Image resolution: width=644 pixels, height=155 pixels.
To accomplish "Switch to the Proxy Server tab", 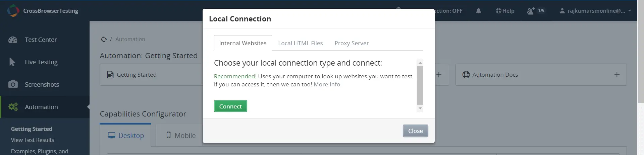I will [x=352, y=43].
